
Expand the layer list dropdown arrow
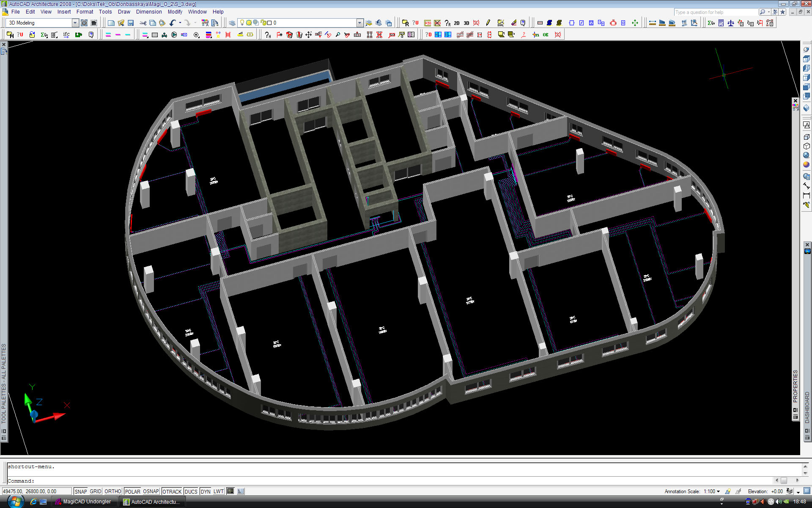click(x=360, y=23)
